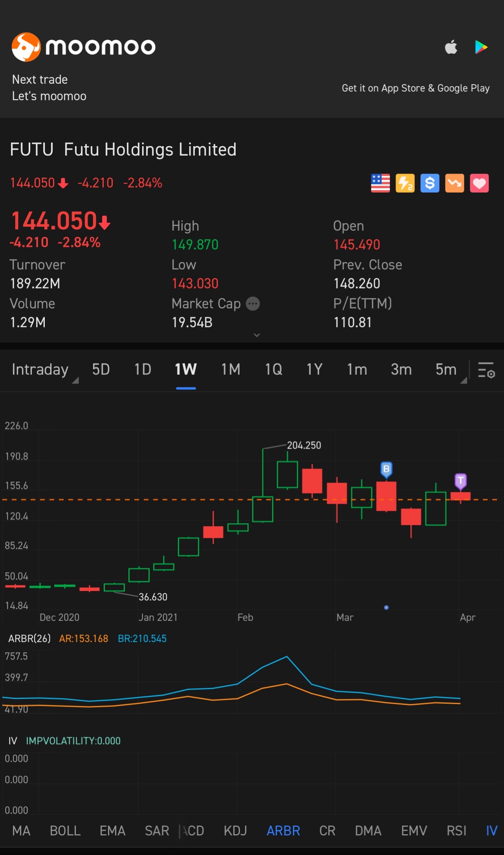
Task: Tap the yellow lightning level-2 icon
Action: [405, 183]
